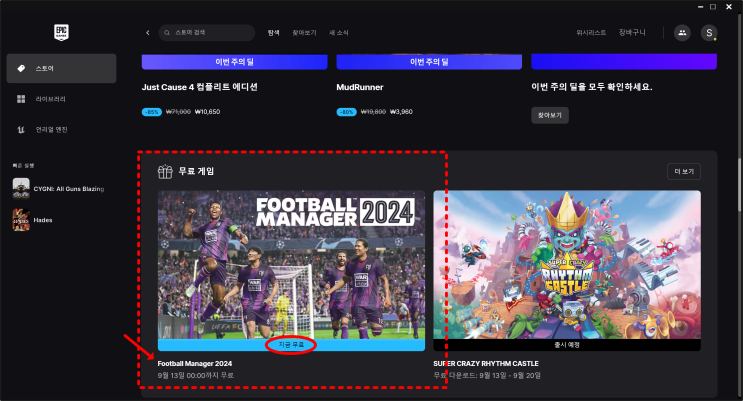Select the 새 소식 tab
Viewport: 743px width, 401px height.
[339, 33]
